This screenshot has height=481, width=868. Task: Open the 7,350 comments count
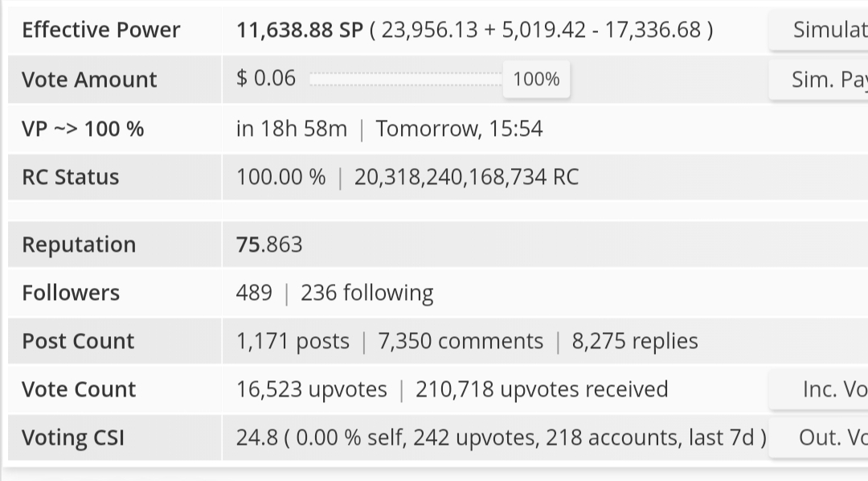coord(461,341)
